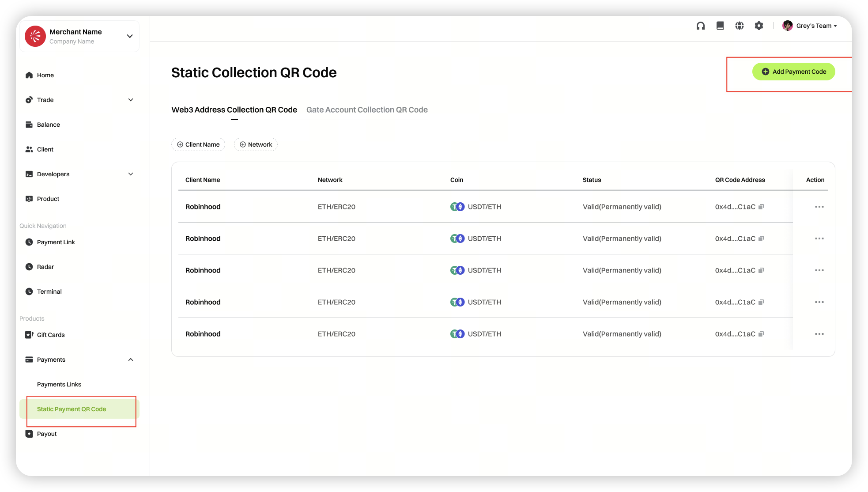Add Client Name filter
868x492 pixels.
(x=198, y=144)
